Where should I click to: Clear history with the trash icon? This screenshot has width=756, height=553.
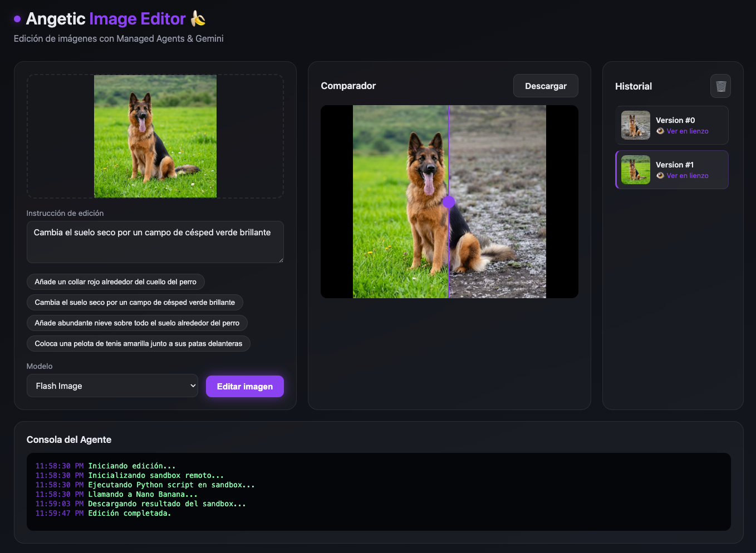pos(720,86)
